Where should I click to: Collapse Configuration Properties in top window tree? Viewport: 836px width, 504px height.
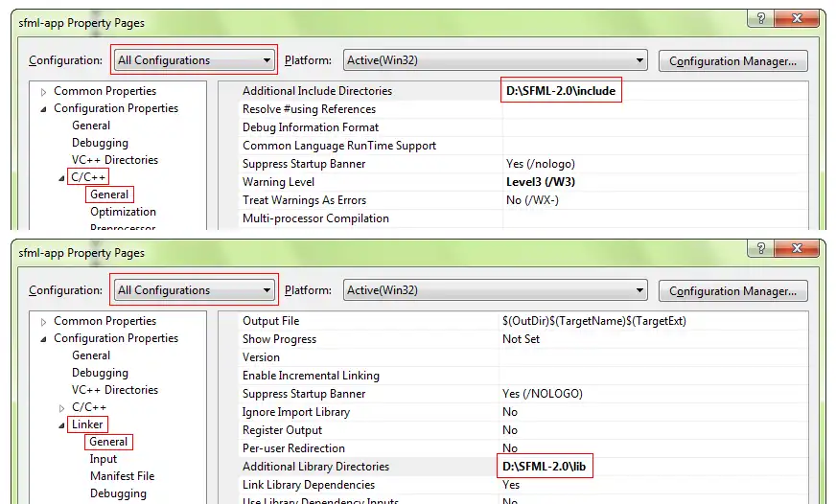pyautogui.click(x=44, y=108)
